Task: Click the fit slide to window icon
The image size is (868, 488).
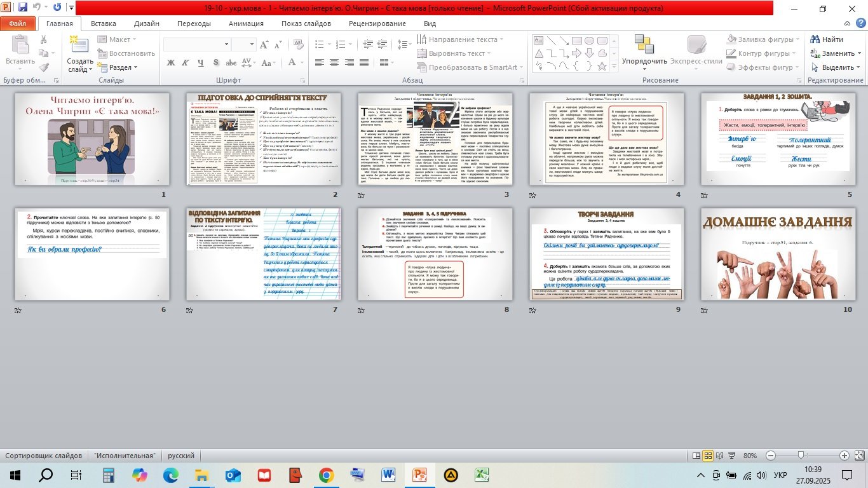Action: tap(859, 456)
